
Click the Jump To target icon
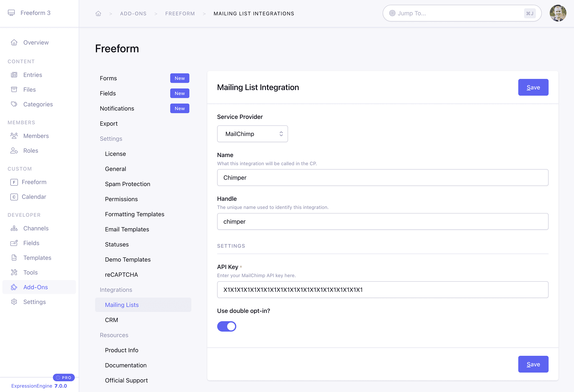click(392, 13)
